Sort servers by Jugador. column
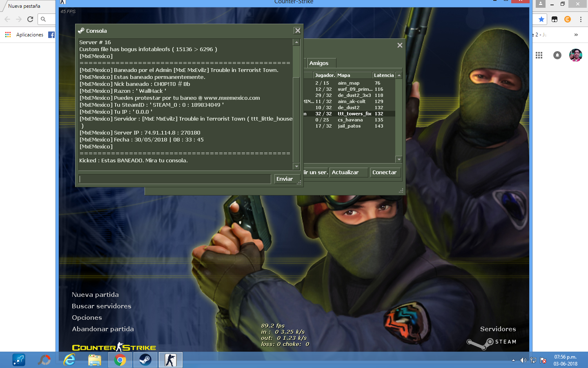Image resolution: width=588 pixels, height=368 pixels. 325,75
